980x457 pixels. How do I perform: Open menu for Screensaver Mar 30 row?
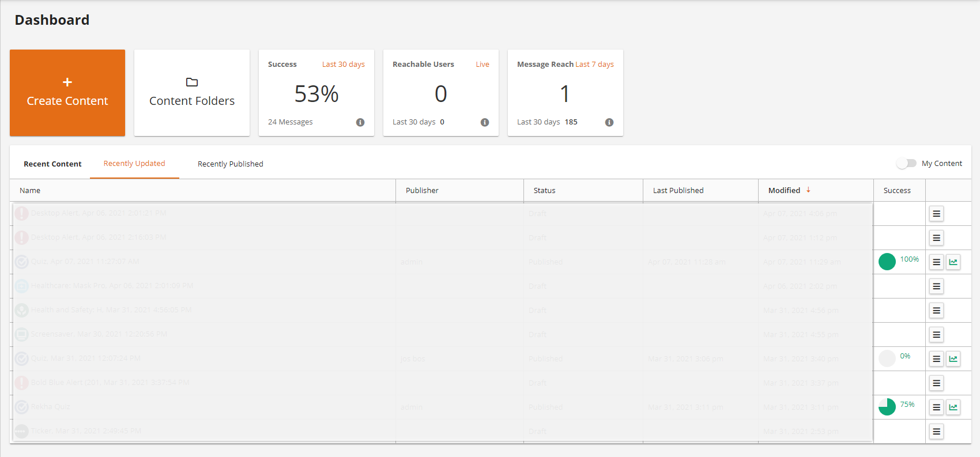936,335
